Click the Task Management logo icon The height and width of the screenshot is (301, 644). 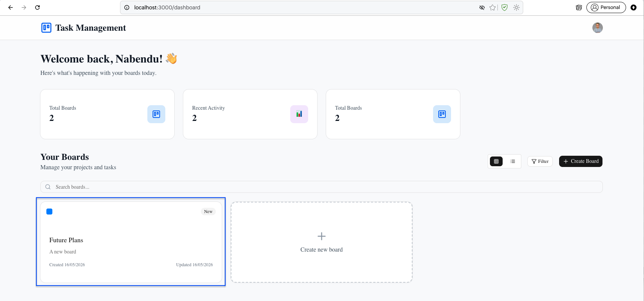[x=46, y=28]
